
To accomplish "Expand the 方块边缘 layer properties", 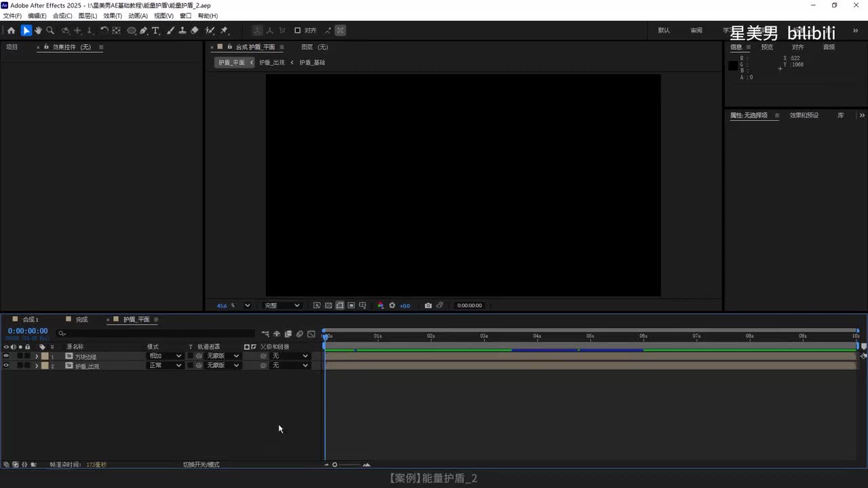I will coord(37,356).
